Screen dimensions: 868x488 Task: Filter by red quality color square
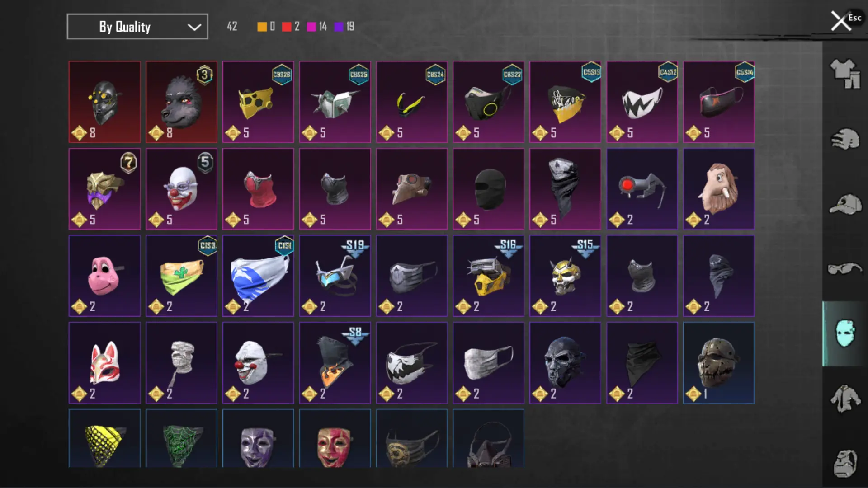[x=287, y=27]
